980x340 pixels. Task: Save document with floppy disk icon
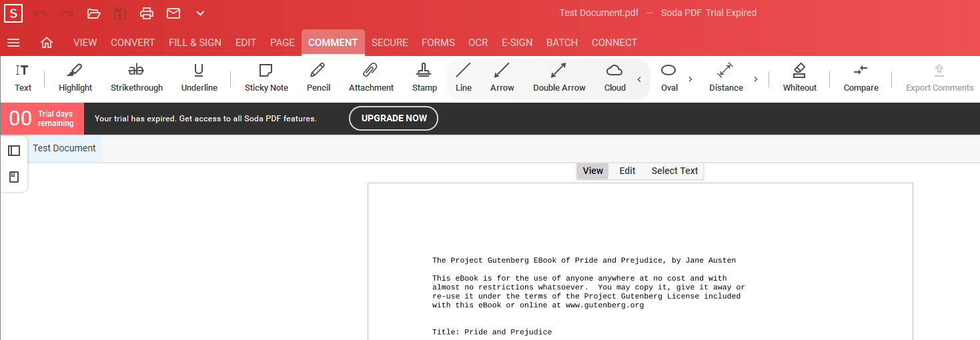tap(120, 13)
